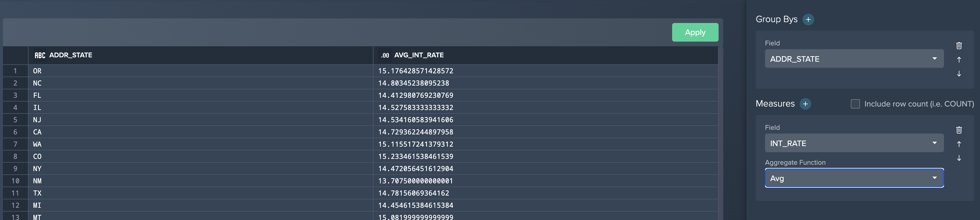Move INT_RATE measure up

[959, 144]
